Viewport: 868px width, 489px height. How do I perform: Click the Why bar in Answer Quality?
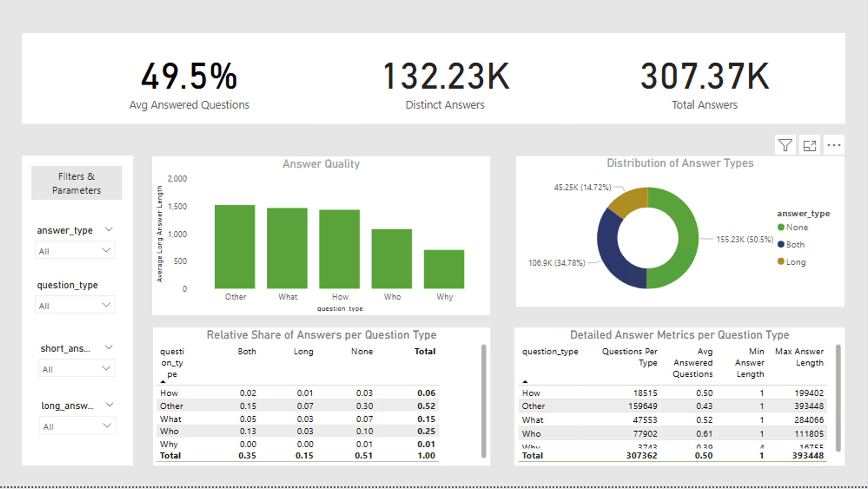(x=444, y=269)
